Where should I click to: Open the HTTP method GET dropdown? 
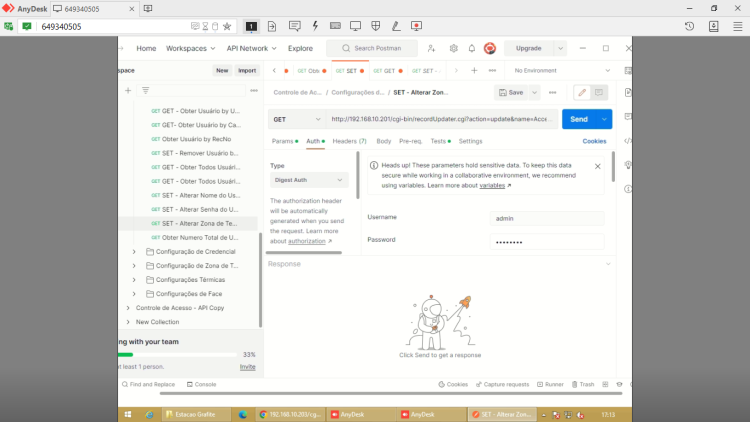point(297,119)
